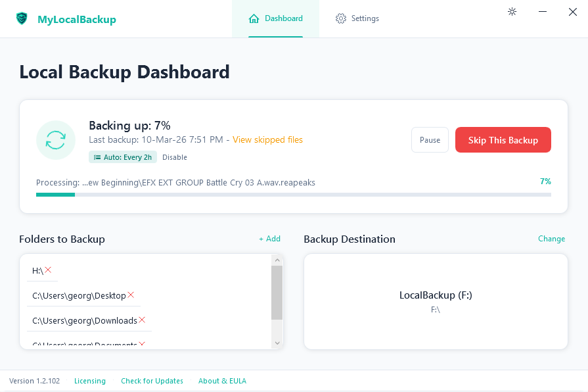Remove the Downloads folder with red X
588x392 pixels.
click(x=142, y=320)
